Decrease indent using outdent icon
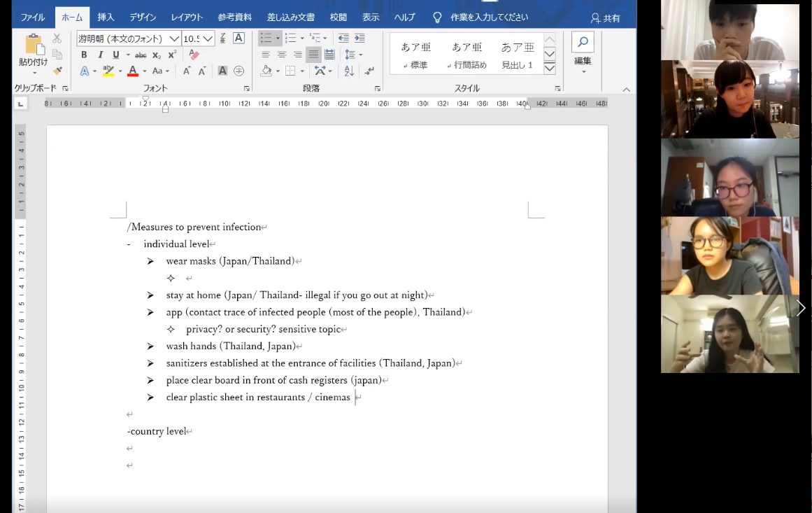Image resolution: width=812 pixels, height=513 pixels. pos(343,38)
